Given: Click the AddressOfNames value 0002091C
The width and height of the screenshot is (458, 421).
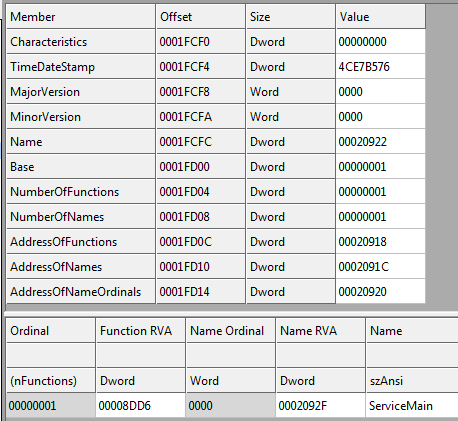Looking at the screenshot, I should coord(381,267).
